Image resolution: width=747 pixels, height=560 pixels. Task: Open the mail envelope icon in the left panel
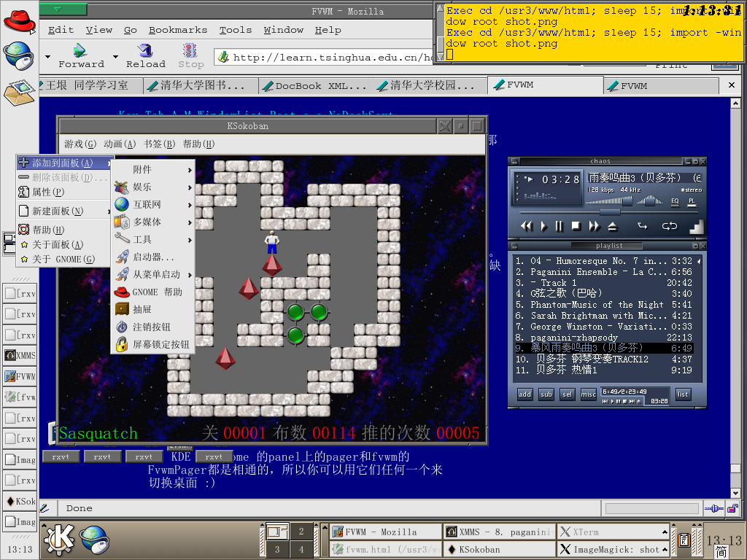tap(19, 93)
